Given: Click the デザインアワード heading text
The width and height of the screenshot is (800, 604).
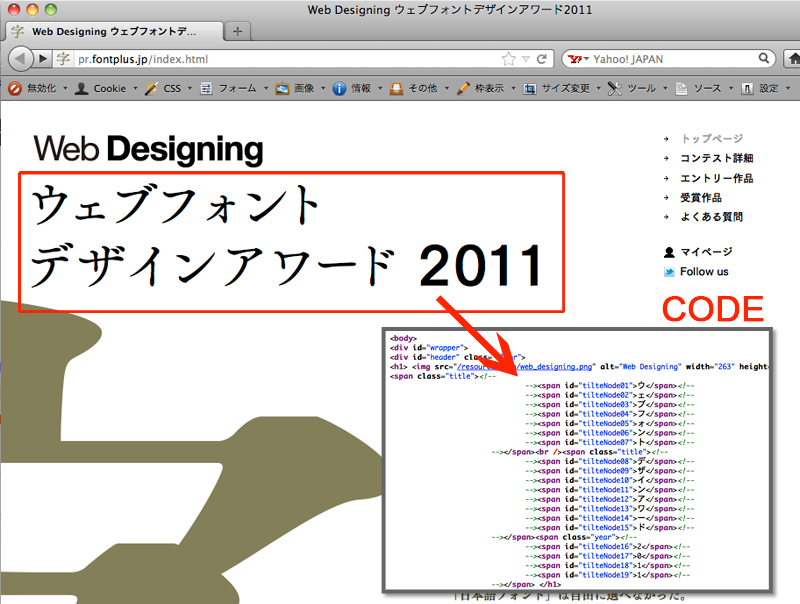Looking at the screenshot, I should pos(213,265).
